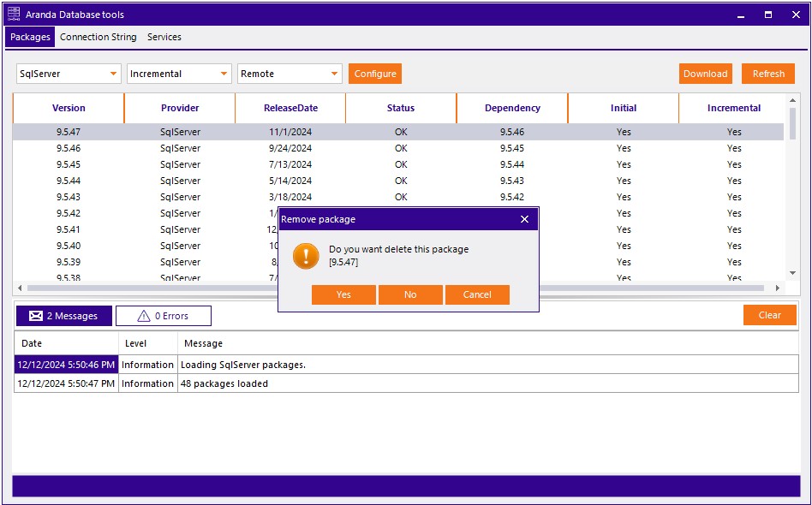Viewport: 812px width, 505px height.
Task: Show the 2 Messages tab
Action: pyautogui.click(x=64, y=316)
